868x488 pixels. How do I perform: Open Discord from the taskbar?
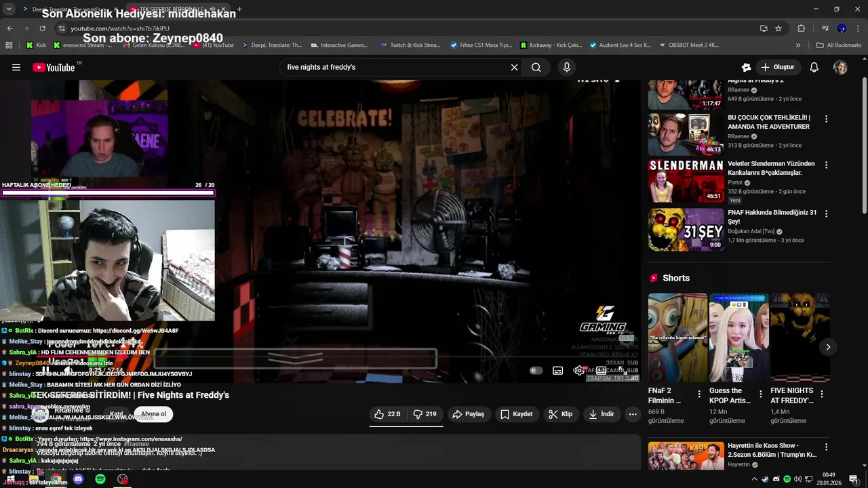tap(78, 479)
